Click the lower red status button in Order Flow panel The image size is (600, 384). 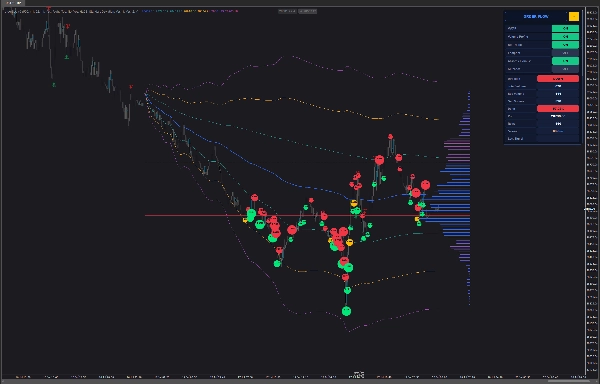[x=558, y=109]
